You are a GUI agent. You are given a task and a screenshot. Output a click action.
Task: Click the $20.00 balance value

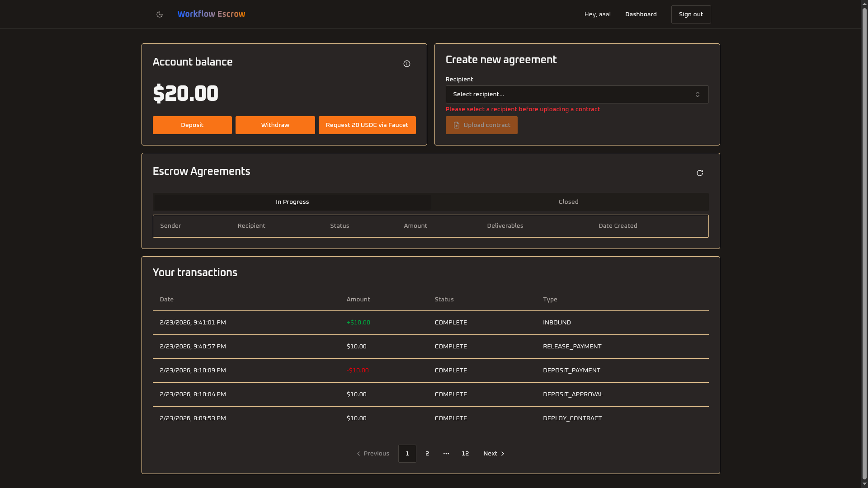185,94
